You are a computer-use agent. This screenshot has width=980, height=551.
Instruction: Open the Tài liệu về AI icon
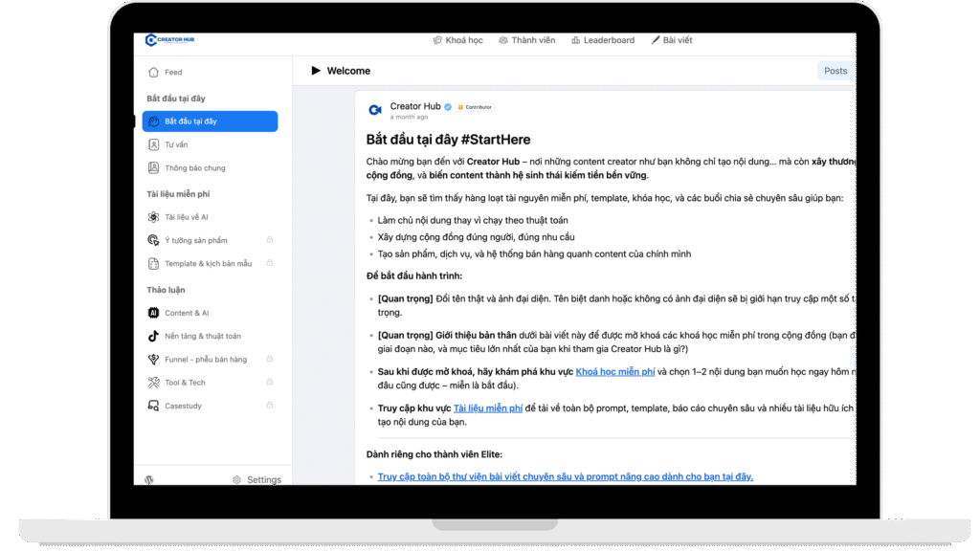(154, 217)
